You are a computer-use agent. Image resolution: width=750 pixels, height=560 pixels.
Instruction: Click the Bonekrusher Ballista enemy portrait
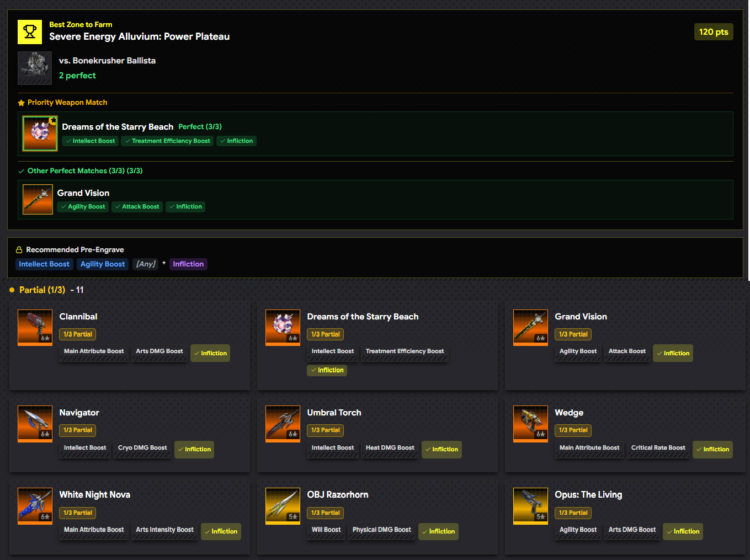[35, 68]
